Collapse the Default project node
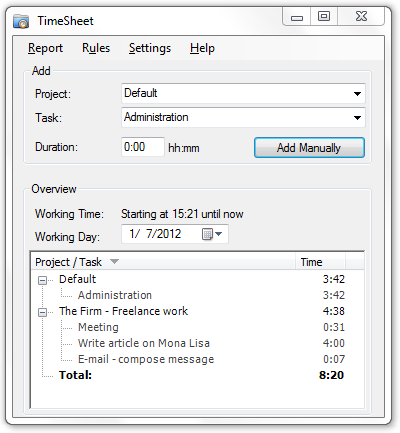The height and width of the screenshot is (433, 400). [x=42, y=280]
